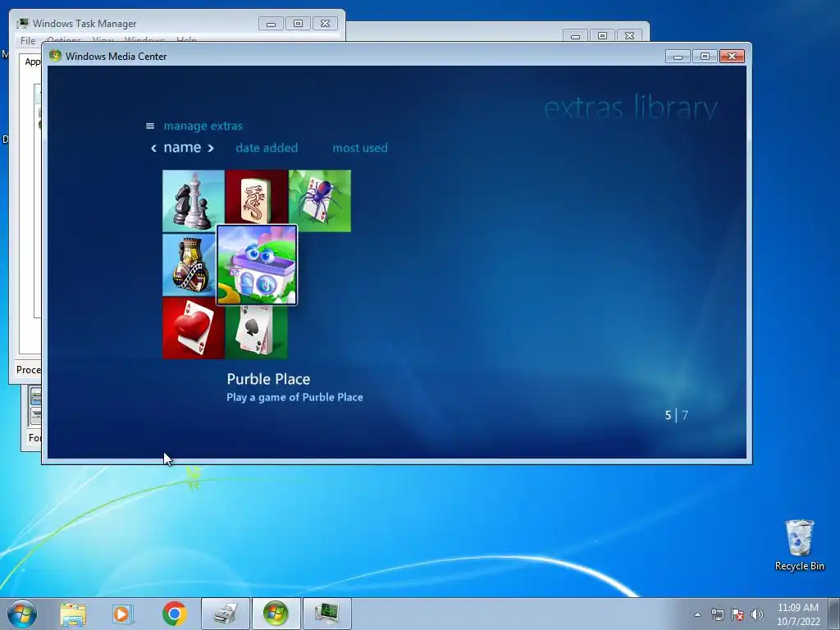Open Windows Explorer from taskbar
Viewport: 840px width, 630px height.
click(x=73, y=614)
